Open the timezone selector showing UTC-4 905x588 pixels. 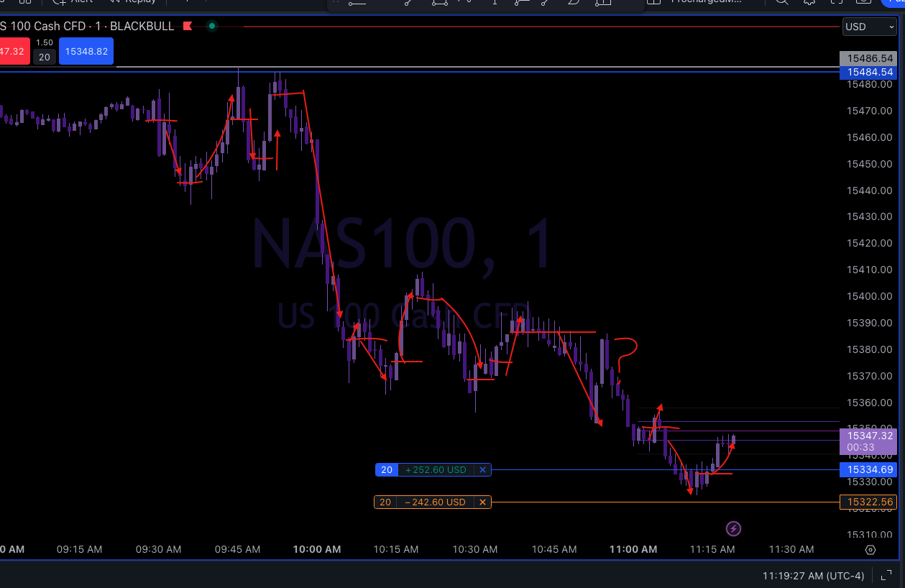tap(812, 576)
